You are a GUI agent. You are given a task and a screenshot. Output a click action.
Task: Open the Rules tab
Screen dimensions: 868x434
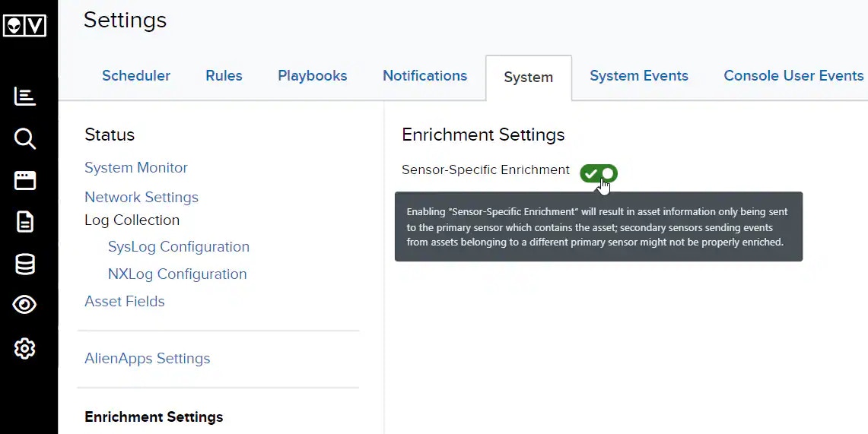[x=224, y=76]
